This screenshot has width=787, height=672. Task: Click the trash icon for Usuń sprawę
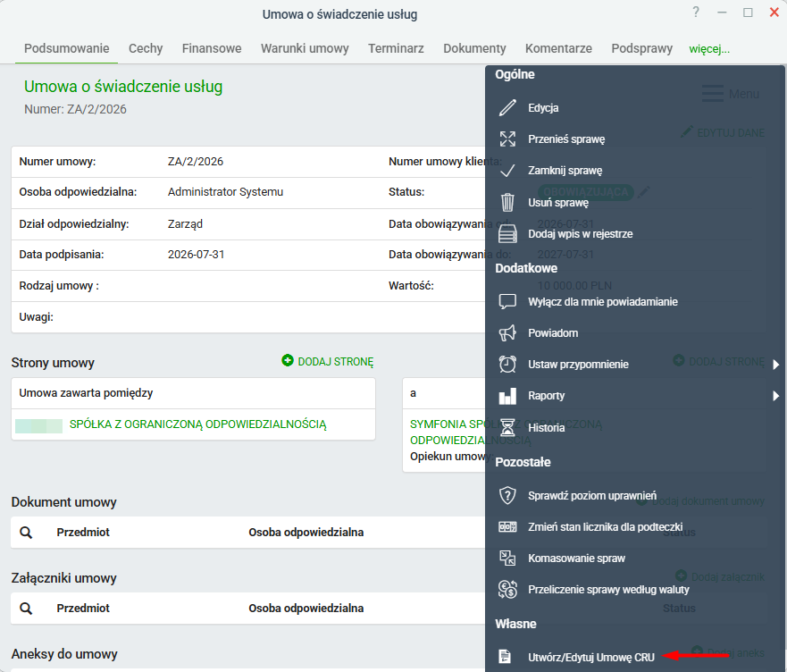coord(507,202)
